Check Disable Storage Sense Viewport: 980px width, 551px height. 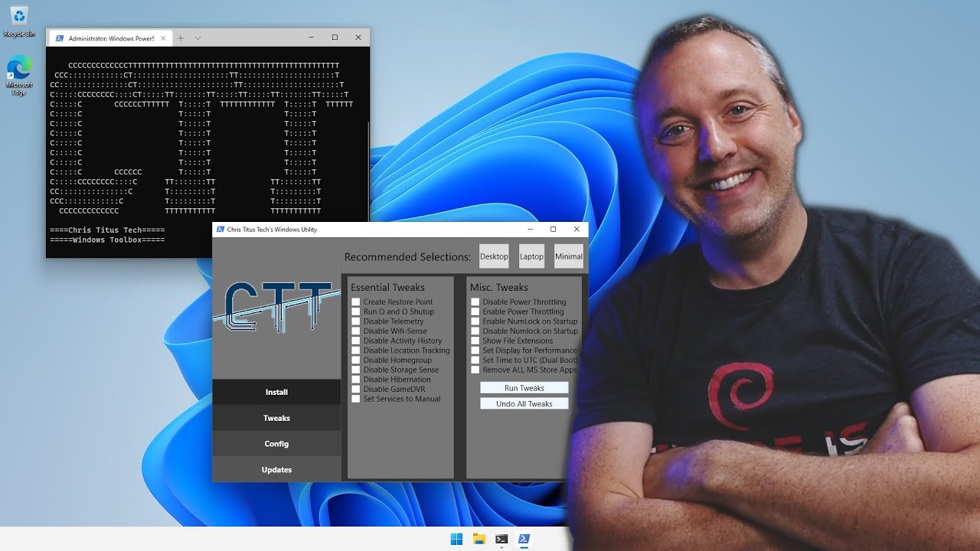click(356, 370)
